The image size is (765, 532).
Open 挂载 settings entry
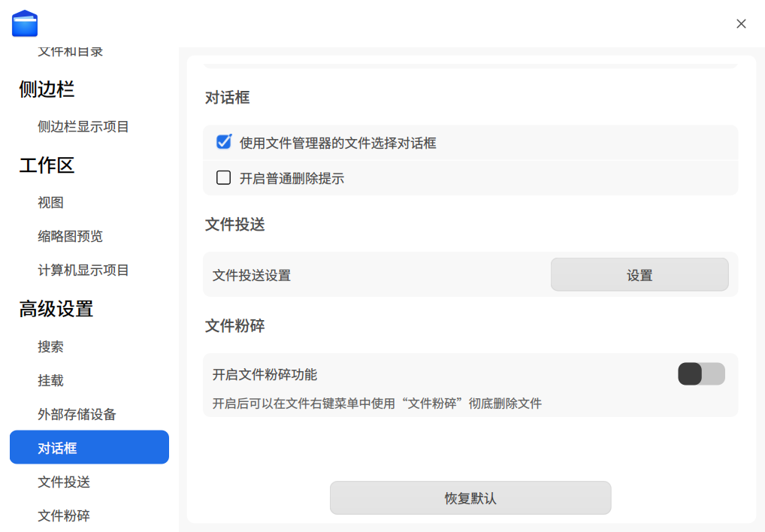pyautogui.click(x=51, y=381)
